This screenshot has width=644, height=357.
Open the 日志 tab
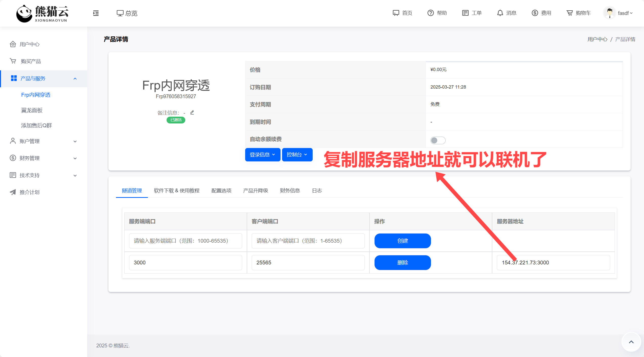(x=317, y=191)
